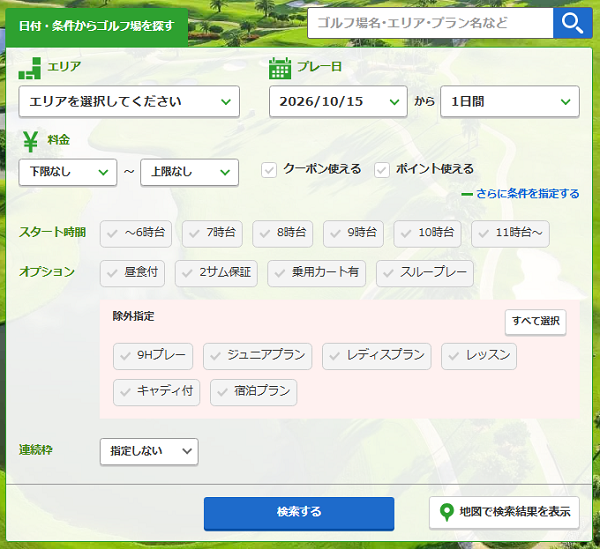Exclude 宿泊プラン plans
The height and width of the screenshot is (549, 600).
click(253, 393)
